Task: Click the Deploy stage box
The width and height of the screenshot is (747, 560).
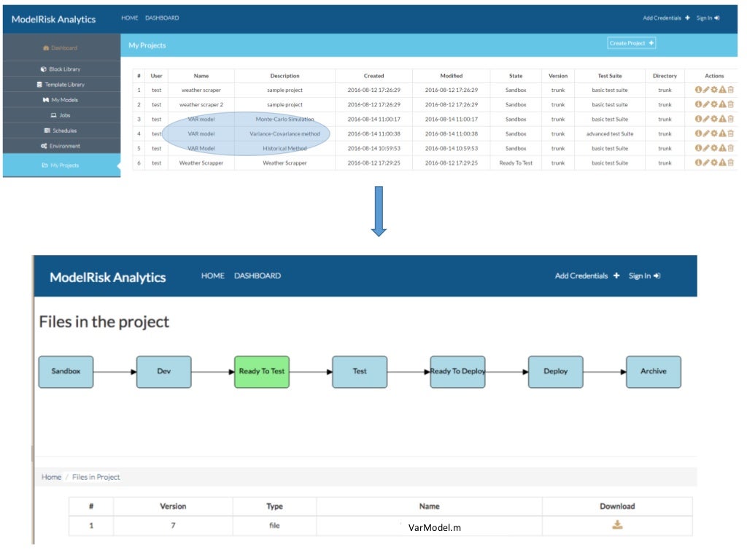Action: pos(555,371)
